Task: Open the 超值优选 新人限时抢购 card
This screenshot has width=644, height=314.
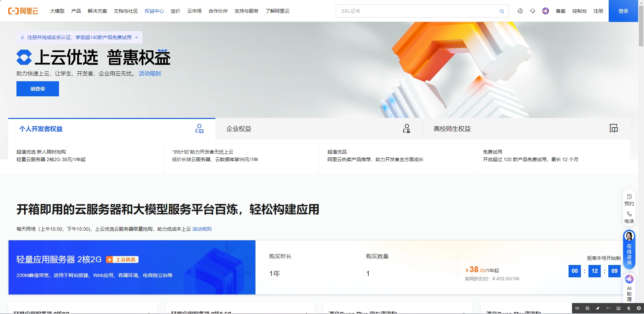Action: point(86,156)
